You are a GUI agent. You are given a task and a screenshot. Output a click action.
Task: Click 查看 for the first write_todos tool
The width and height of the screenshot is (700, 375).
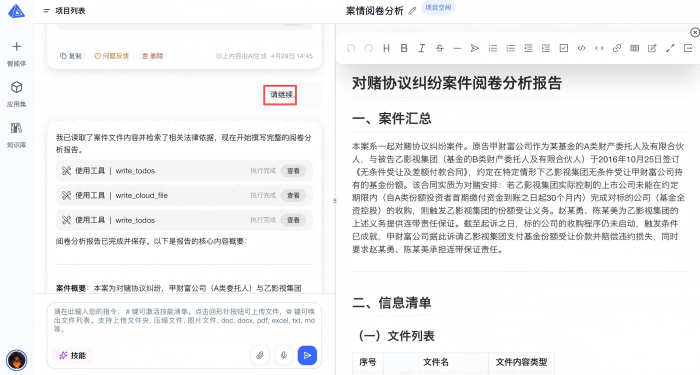tap(293, 171)
